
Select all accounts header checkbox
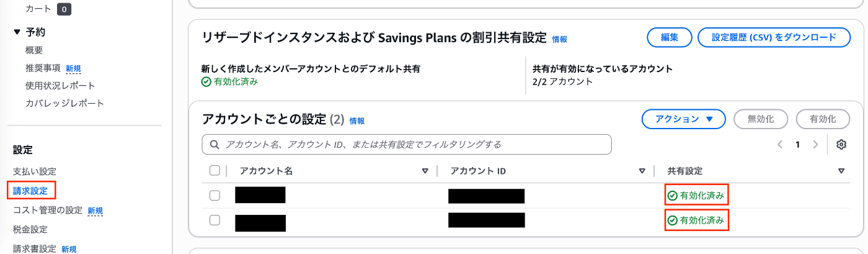pos(215,171)
